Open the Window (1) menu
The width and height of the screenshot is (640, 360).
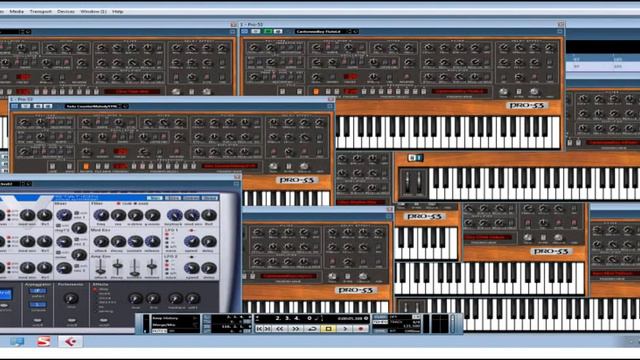(x=93, y=11)
